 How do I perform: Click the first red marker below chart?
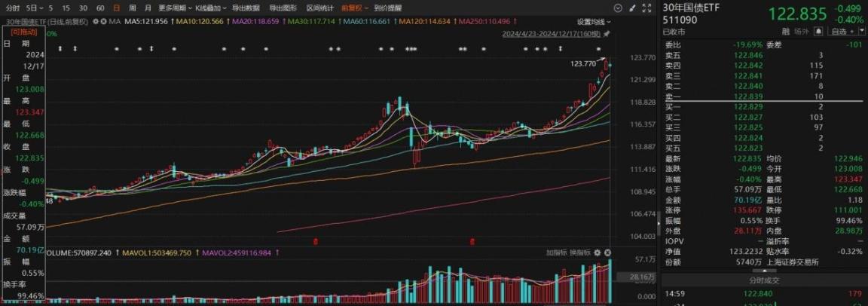click(316, 241)
